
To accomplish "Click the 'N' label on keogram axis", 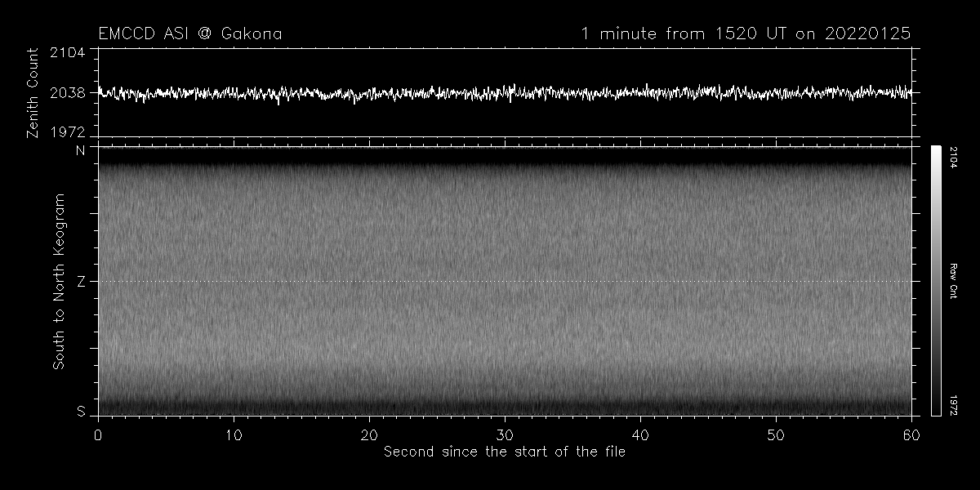I will [81, 151].
